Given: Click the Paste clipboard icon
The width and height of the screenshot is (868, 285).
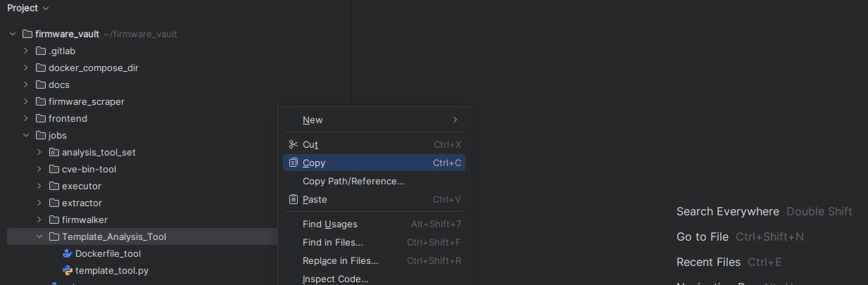Looking at the screenshot, I should [294, 199].
